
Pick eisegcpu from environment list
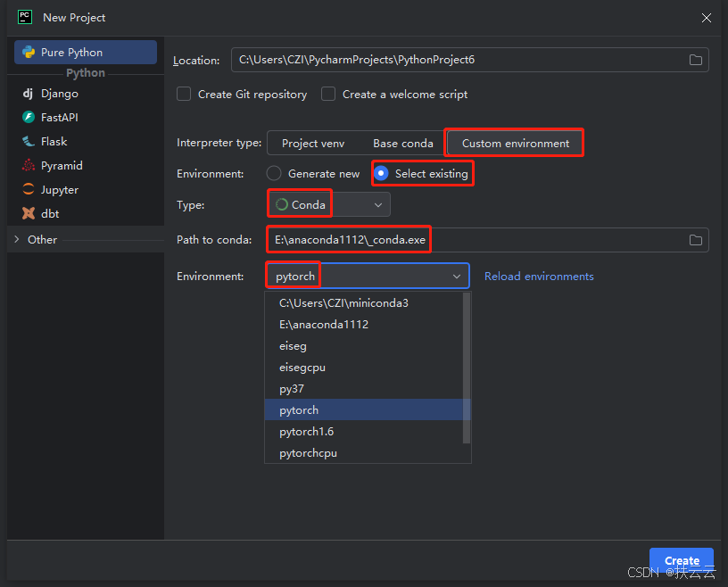[x=364, y=368]
